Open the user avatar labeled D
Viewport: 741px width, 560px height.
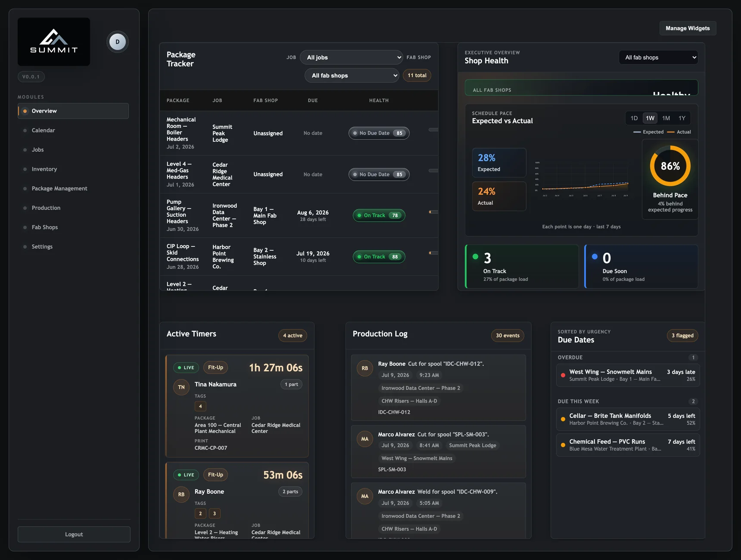118,42
